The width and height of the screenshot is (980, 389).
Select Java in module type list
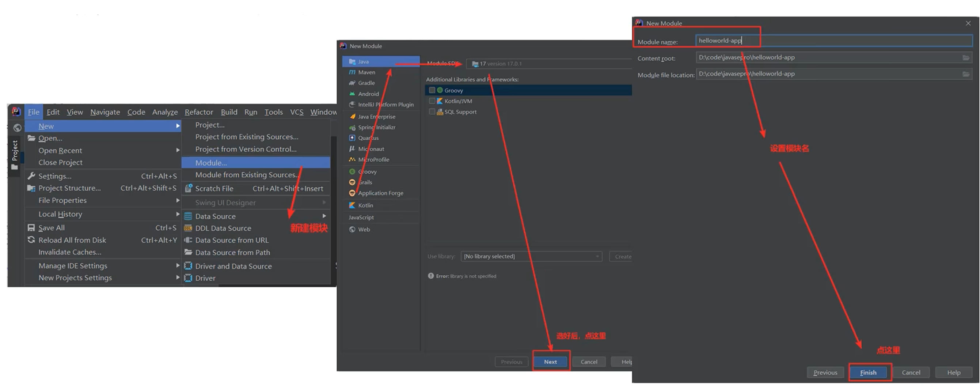point(381,61)
